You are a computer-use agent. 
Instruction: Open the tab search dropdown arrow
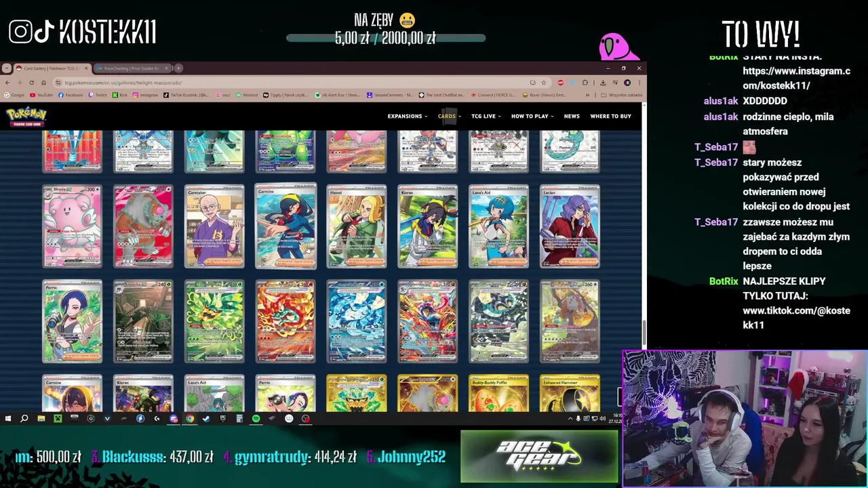click(x=6, y=68)
